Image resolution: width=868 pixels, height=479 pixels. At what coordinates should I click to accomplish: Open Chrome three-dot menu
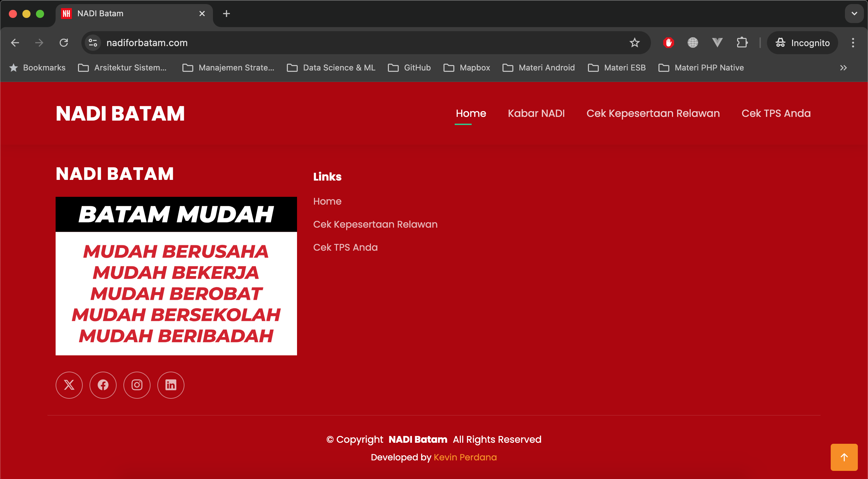point(853,43)
